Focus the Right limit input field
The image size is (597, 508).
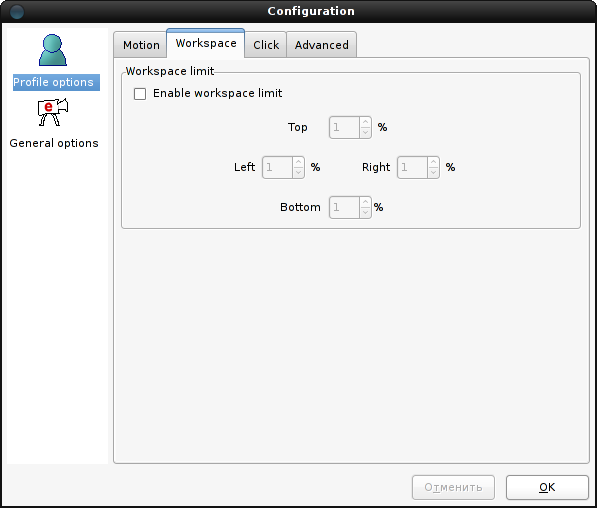(412, 167)
